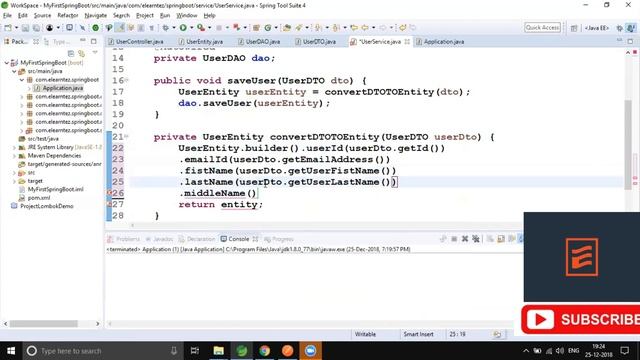The height and width of the screenshot is (360, 640).
Task: Open Chrome from the taskbar
Action: pyautogui.click(x=264, y=351)
